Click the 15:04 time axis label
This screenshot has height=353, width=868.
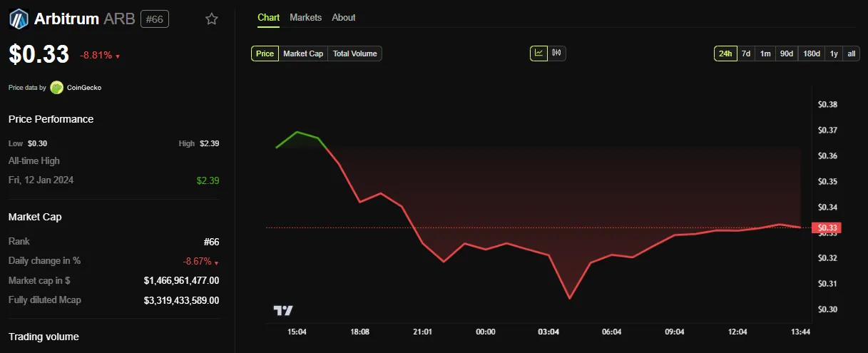[x=297, y=332]
